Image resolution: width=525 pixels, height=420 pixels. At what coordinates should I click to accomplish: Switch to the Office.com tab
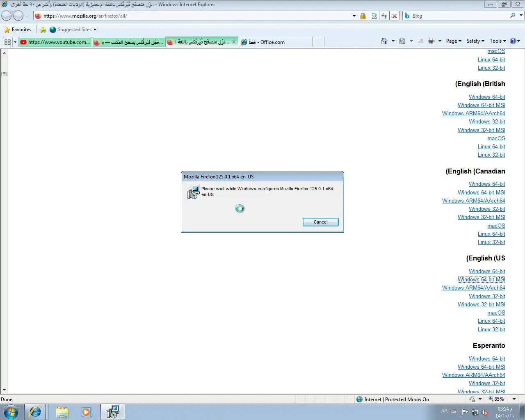(275, 42)
